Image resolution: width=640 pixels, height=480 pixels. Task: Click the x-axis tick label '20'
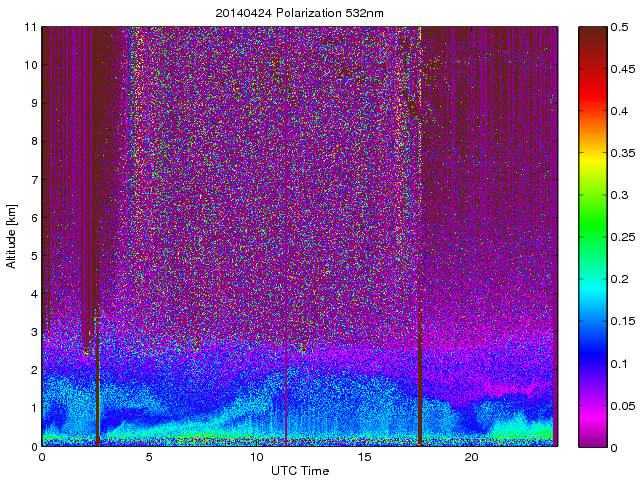[471, 457]
